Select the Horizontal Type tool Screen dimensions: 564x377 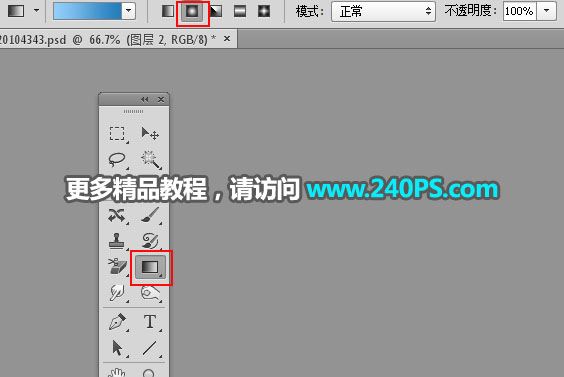[150, 322]
